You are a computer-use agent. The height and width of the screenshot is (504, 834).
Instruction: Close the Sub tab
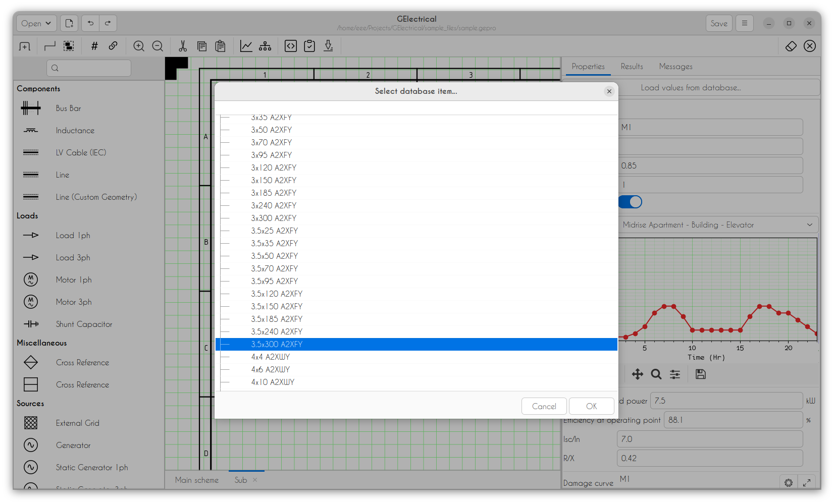(255, 480)
